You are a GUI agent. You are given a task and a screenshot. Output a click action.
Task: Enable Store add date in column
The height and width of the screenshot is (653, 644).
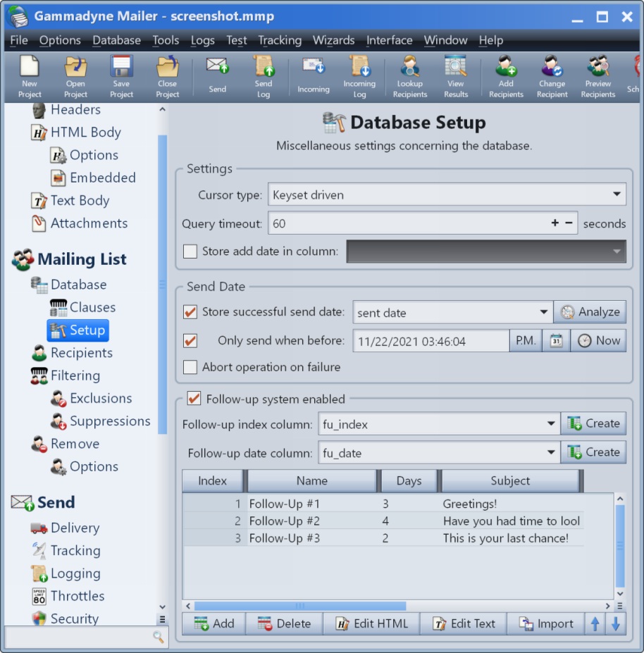click(x=190, y=251)
